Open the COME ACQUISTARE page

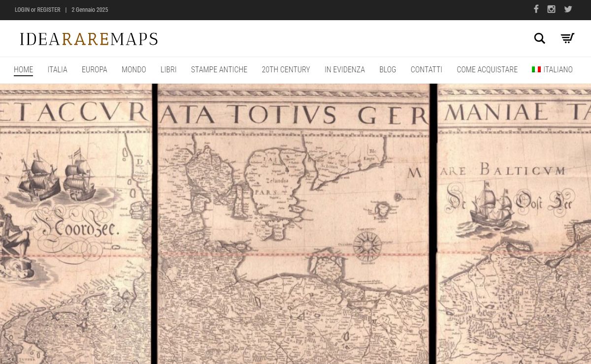[487, 70]
